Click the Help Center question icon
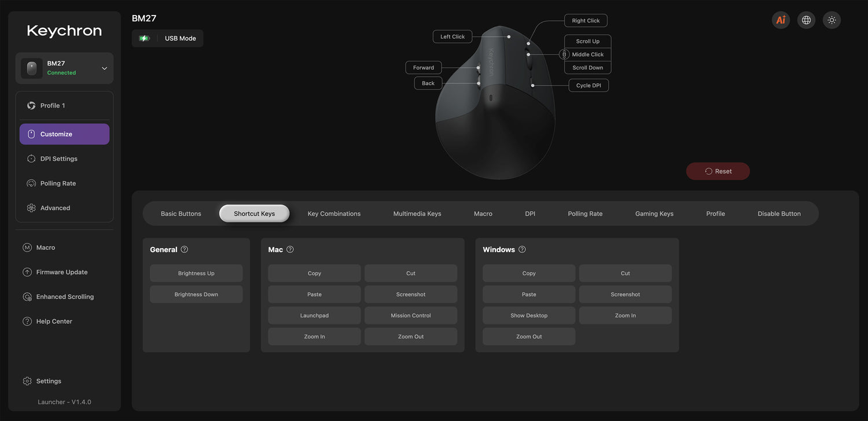This screenshot has width=868, height=421. point(27,322)
